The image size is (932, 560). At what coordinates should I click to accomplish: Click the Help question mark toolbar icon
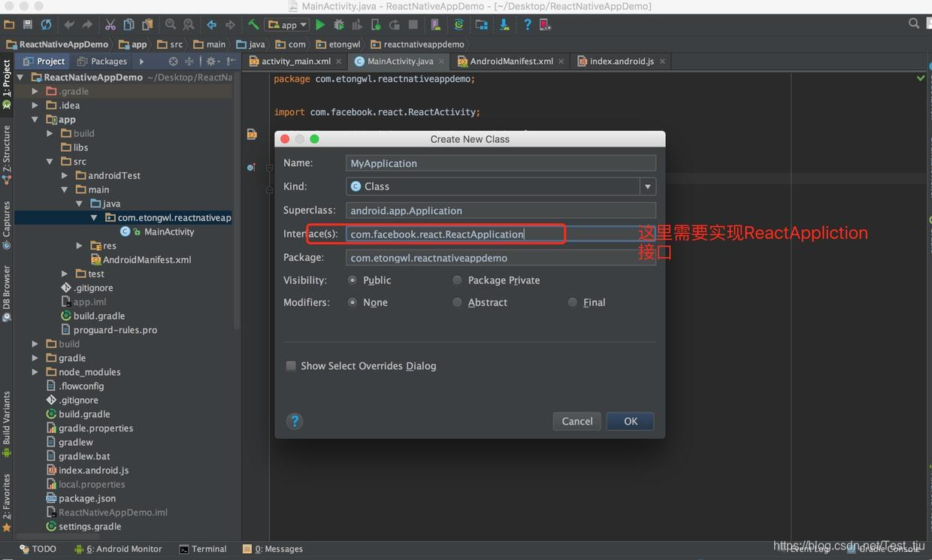click(x=528, y=25)
